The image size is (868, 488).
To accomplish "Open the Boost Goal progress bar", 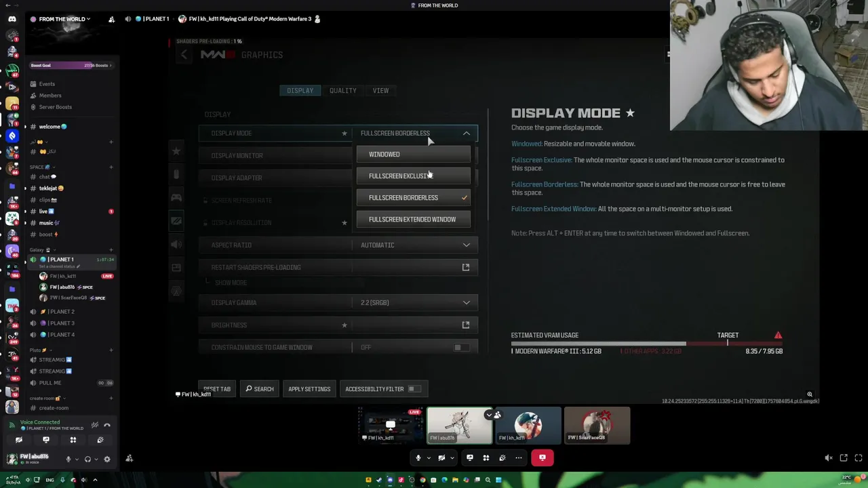I will [x=71, y=65].
